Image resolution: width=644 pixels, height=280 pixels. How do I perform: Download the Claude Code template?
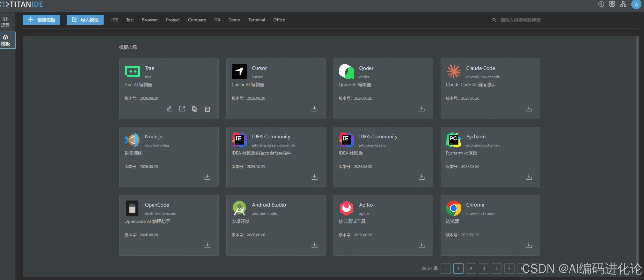529,109
